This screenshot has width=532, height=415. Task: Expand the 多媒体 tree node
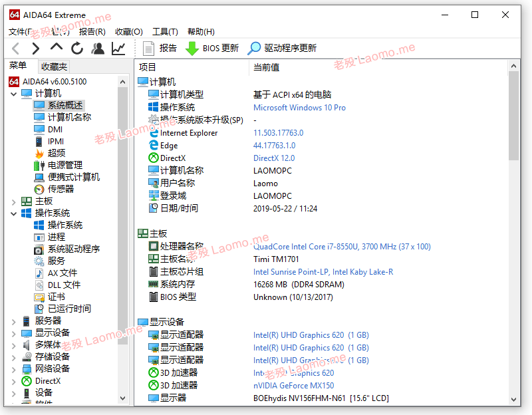[x=13, y=345]
